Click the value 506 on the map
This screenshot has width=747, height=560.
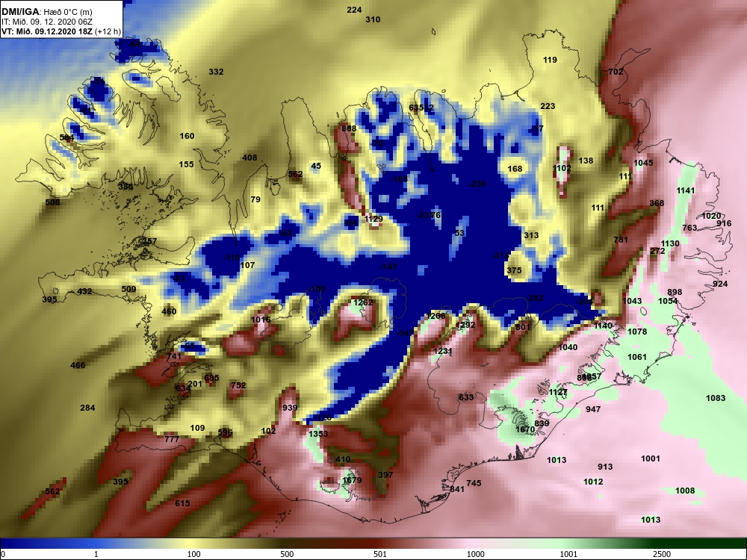click(x=52, y=202)
